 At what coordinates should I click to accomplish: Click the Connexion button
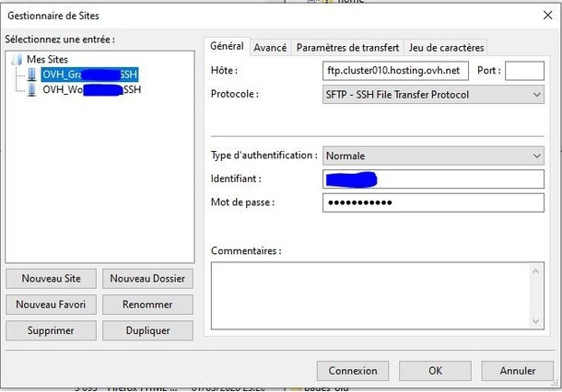tap(353, 371)
